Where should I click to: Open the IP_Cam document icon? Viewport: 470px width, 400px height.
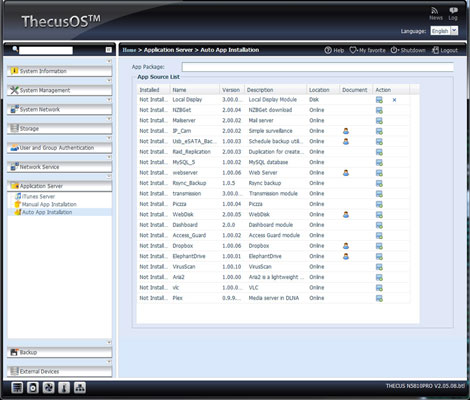tap(346, 131)
